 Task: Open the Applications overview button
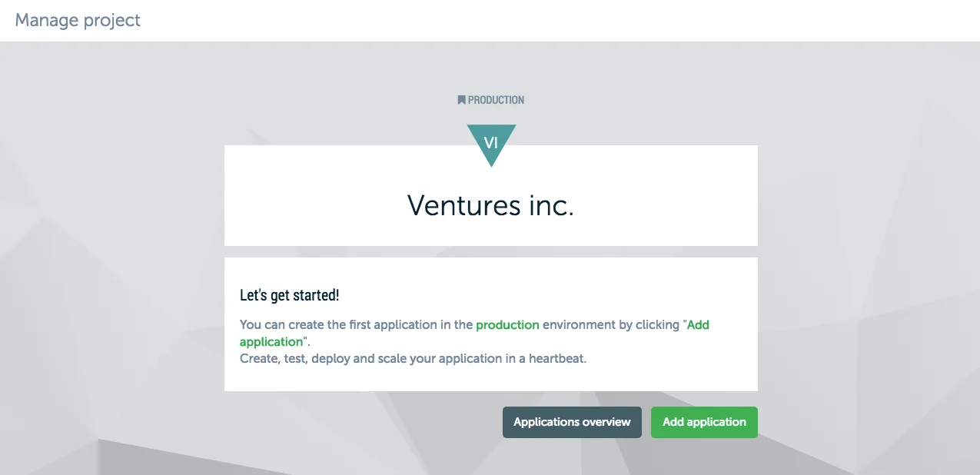click(x=572, y=422)
